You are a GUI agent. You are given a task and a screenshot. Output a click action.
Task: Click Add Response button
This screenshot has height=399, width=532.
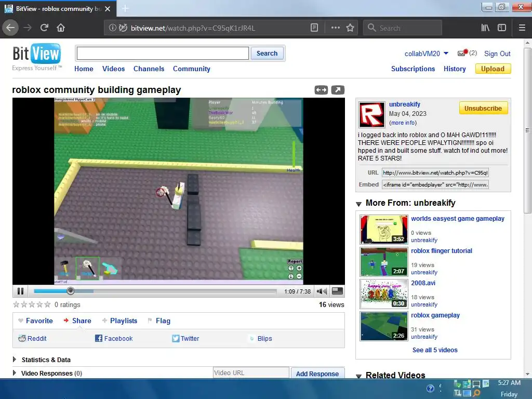point(317,373)
